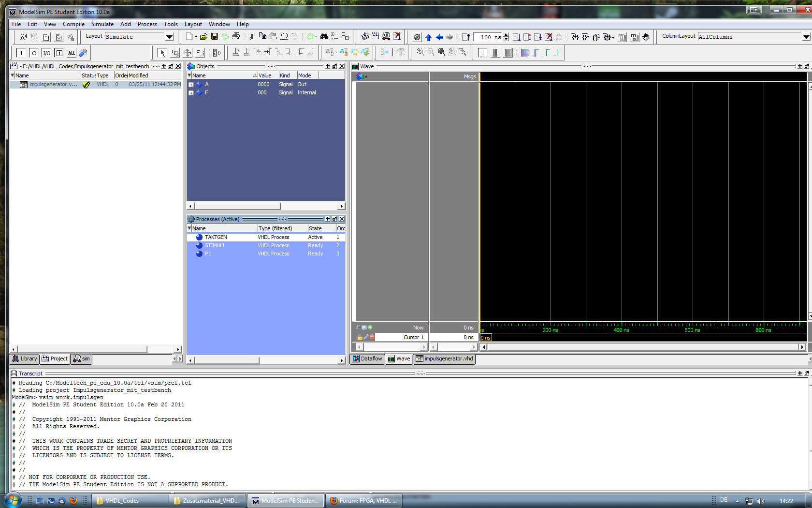Expand signal E in the Objects panel

[191, 93]
